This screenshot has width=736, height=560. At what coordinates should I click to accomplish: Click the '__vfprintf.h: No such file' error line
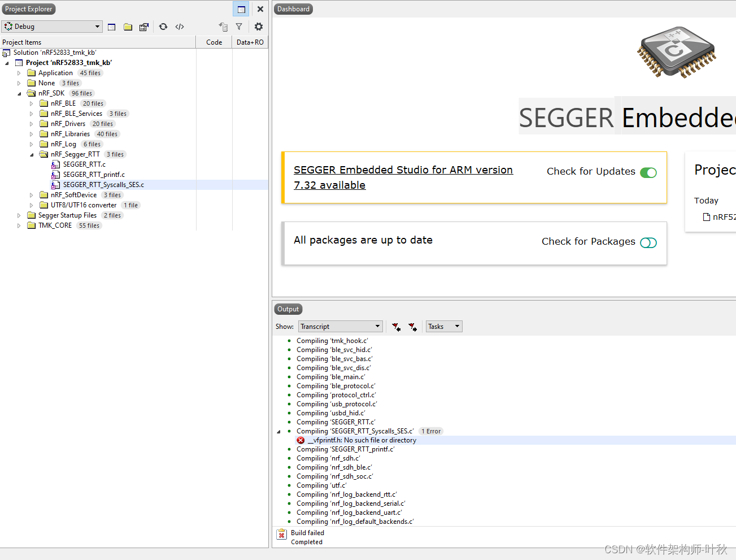tap(362, 440)
